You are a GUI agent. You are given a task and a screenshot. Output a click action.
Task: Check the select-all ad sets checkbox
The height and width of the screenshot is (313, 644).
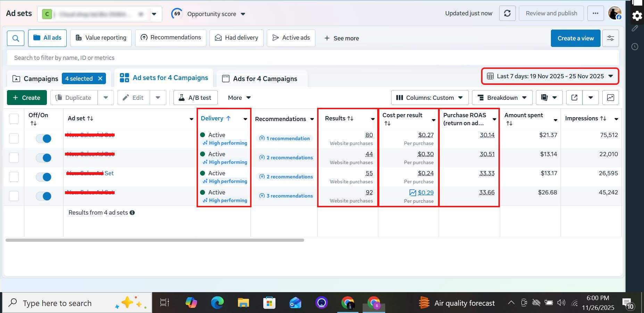click(x=14, y=119)
